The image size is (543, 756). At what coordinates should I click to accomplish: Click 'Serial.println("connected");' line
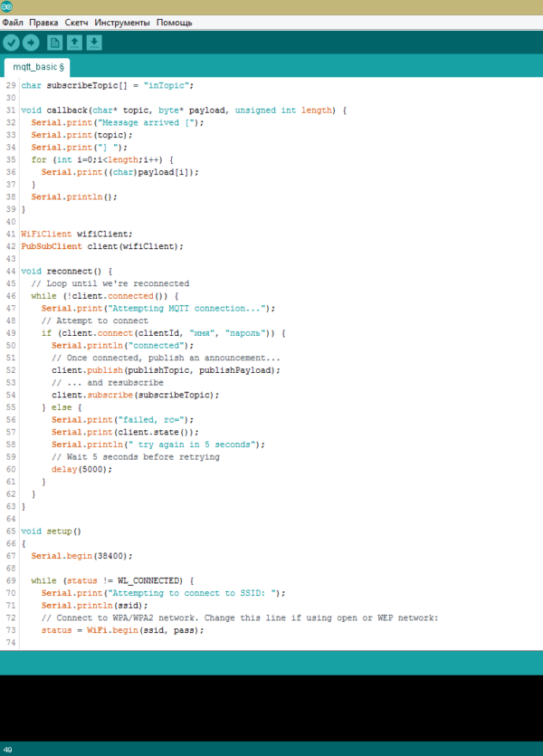[x=122, y=345]
